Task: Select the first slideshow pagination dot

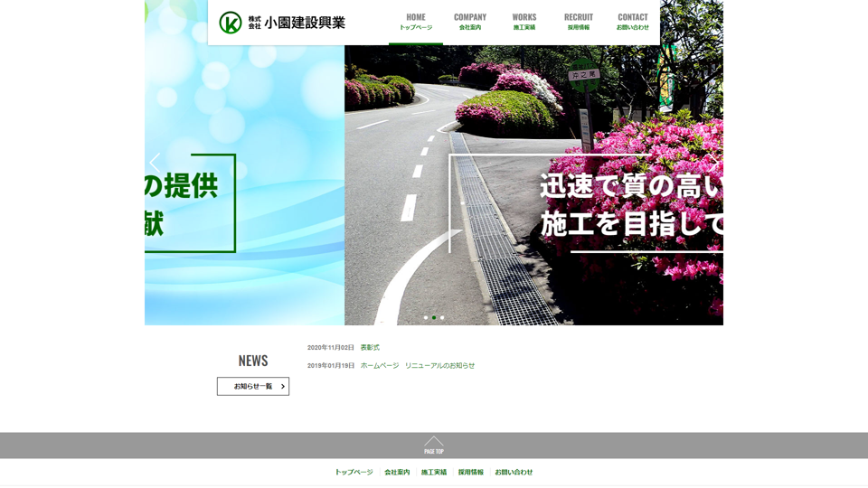Action: tap(426, 318)
